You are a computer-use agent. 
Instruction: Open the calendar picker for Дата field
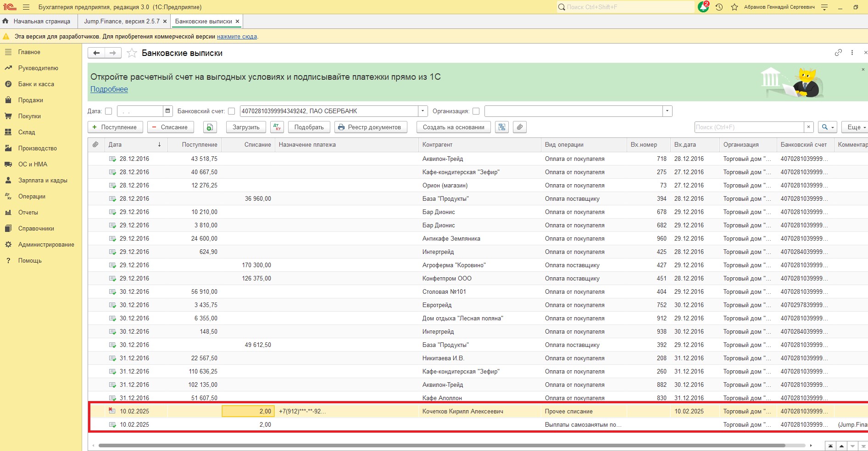(168, 111)
